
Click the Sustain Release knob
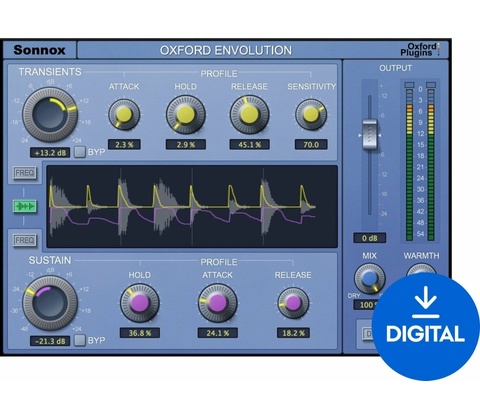pos(293,303)
